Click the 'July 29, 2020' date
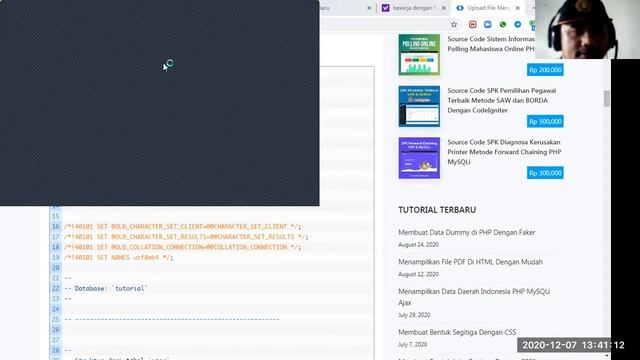The height and width of the screenshot is (360, 640). pyautogui.click(x=414, y=315)
